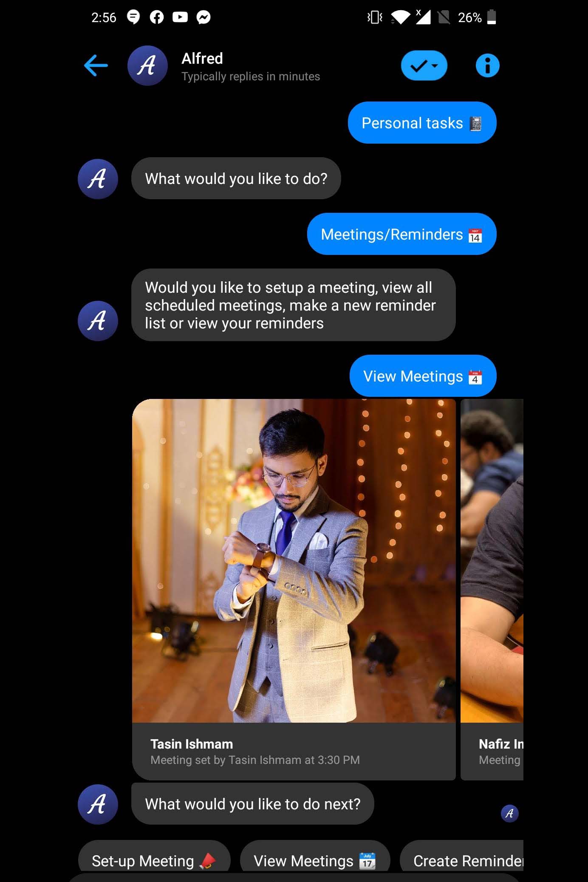588x882 pixels.
Task: Tap the chat bubble notification icon
Action: (133, 17)
